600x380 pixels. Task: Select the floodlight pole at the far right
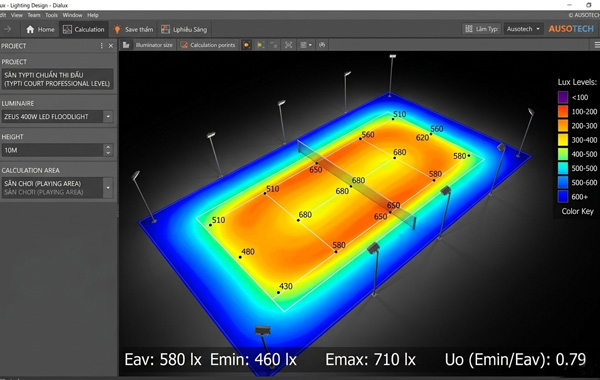(525, 133)
